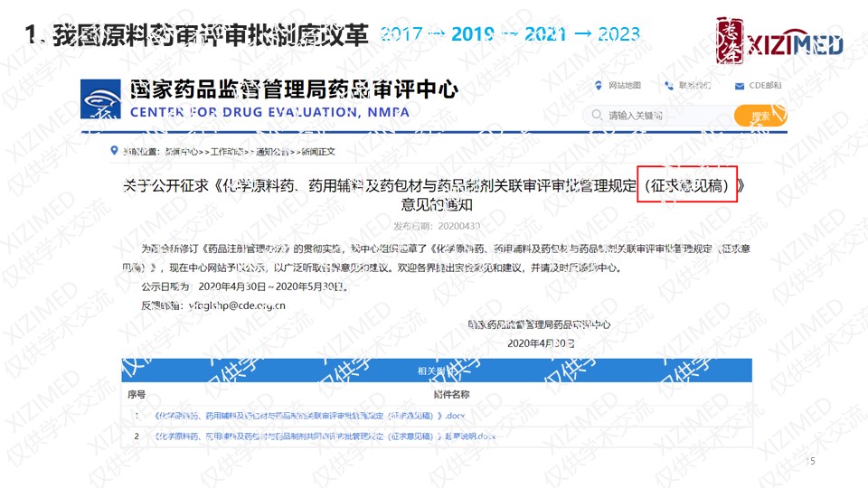The height and width of the screenshot is (488, 868).
Task: Open the first .docx attachment link
Action: pyautogui.click(x=308, y=416)
